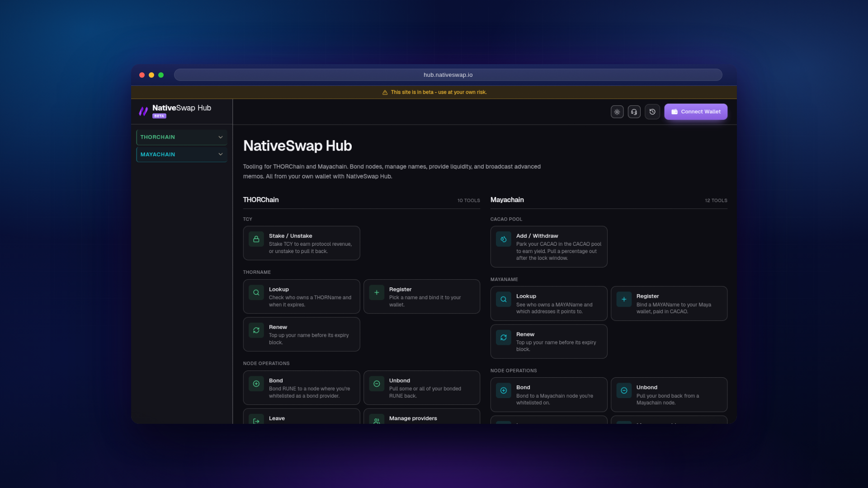
Task: Open Mayachain Unbond tool title
Action: 647,387
